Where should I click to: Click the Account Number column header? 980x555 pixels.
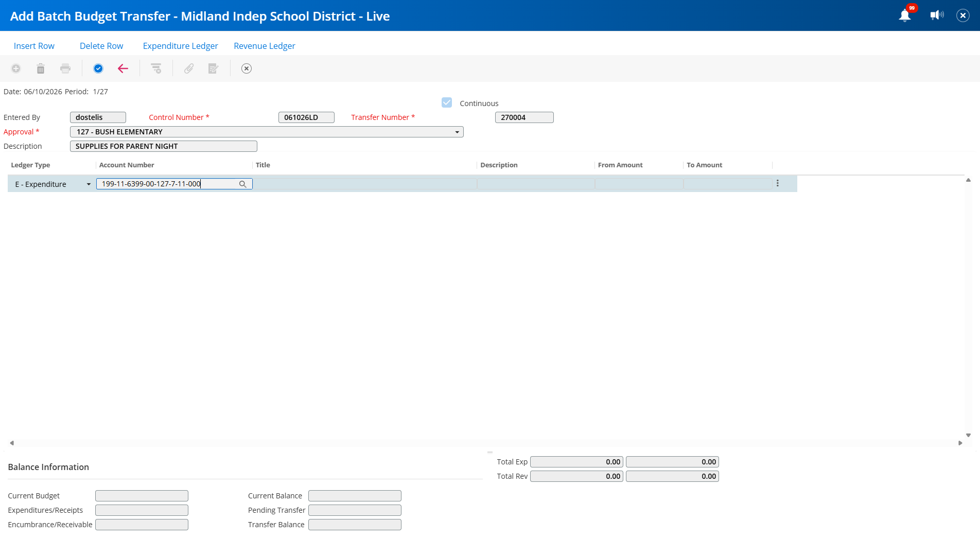click(x=127, y=165)
